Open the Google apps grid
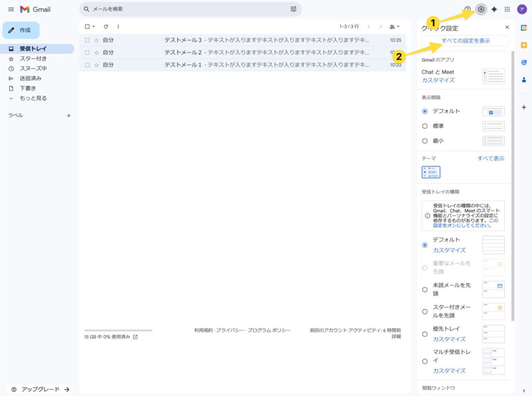This screenshot has height=396, width=532. pos(507,9)
